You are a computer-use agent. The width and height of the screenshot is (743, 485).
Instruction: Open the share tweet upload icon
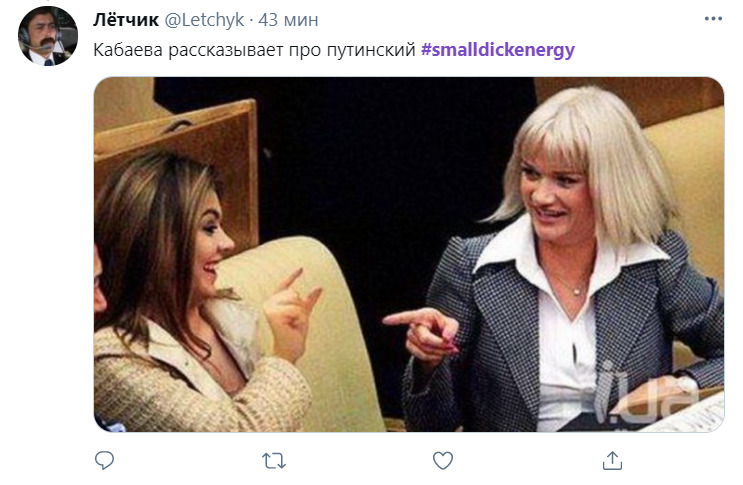pos(612,460)
